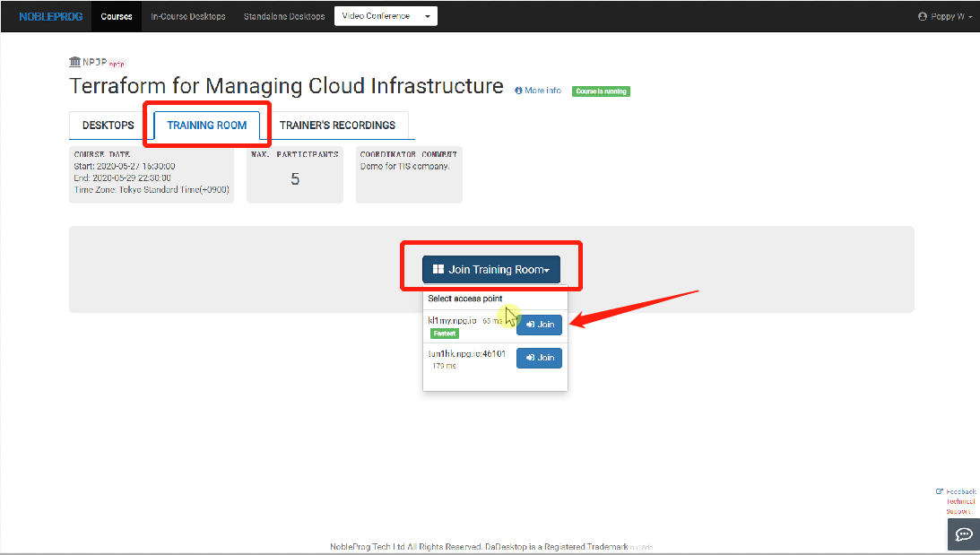
Task: Join via the tun1hk.npg.io:46101 access point
Action: pyautogui.click(x=540, y=358)
